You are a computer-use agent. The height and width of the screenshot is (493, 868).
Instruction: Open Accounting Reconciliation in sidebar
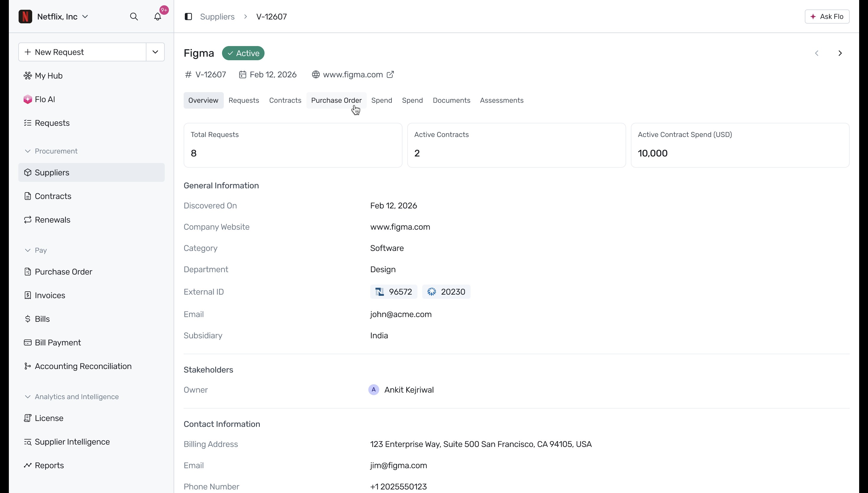point(92,366)
